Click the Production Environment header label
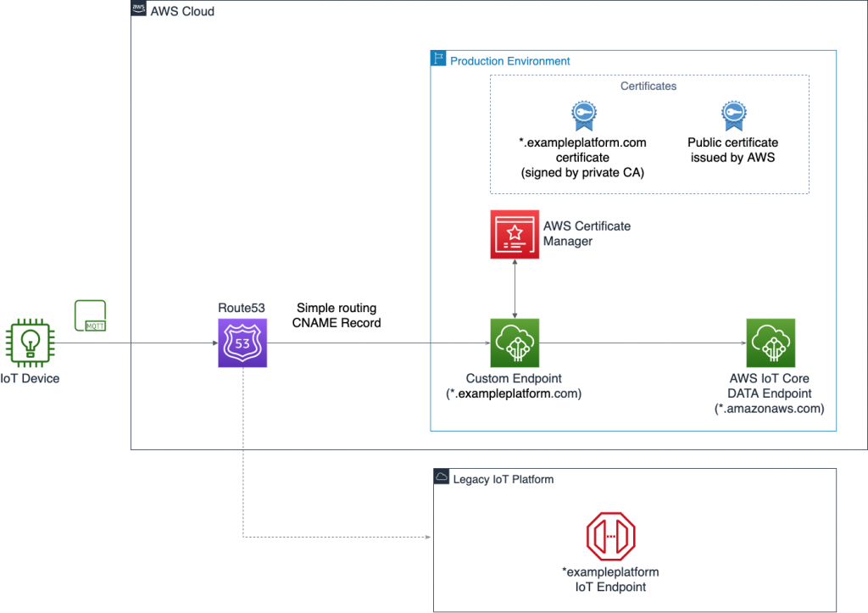This screenshot has height=613, width=868. [x=509, y=60]
